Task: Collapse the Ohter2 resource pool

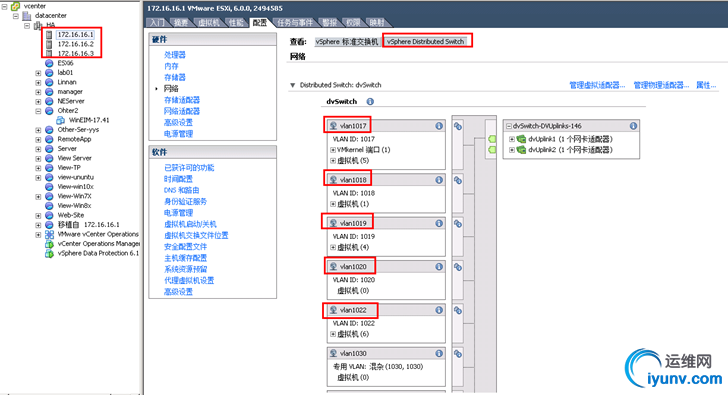Action: click(x=38, y=111)
